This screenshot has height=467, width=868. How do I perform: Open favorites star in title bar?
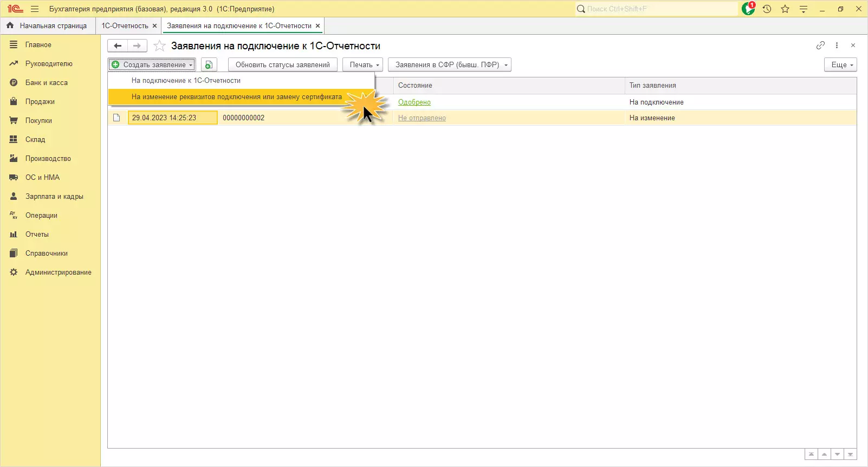click(785, 9)
